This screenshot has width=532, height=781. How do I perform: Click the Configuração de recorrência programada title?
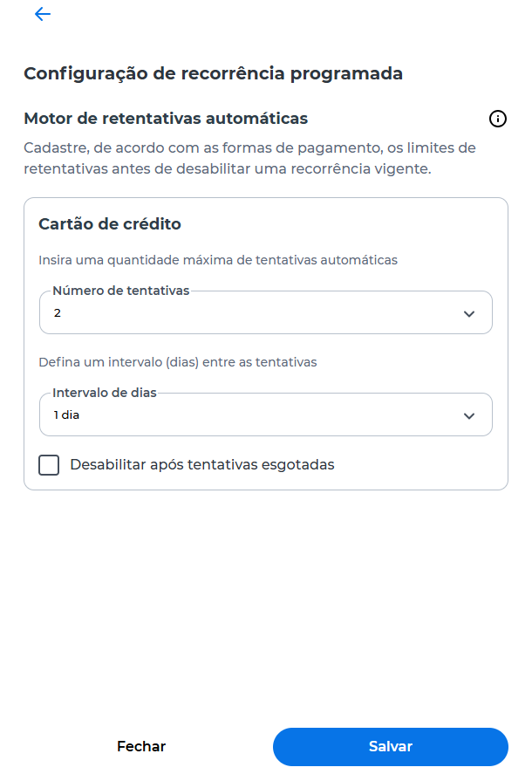(x=214, y=73)
